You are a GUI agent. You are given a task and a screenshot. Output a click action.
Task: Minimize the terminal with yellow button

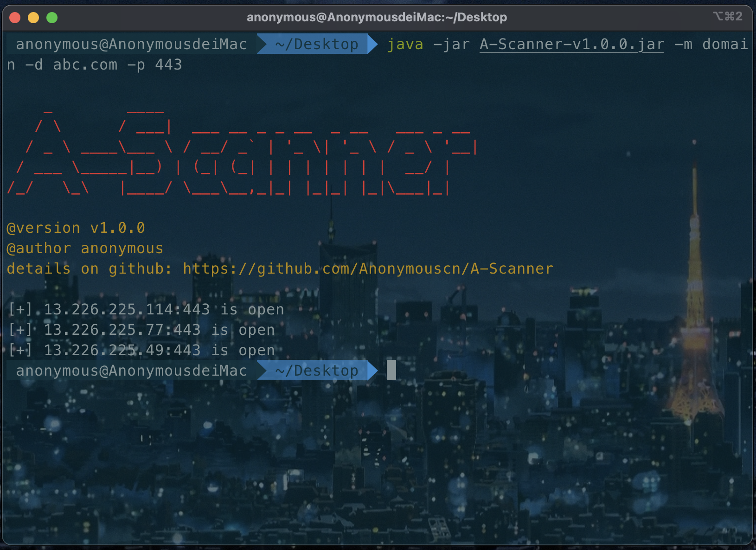33,18
